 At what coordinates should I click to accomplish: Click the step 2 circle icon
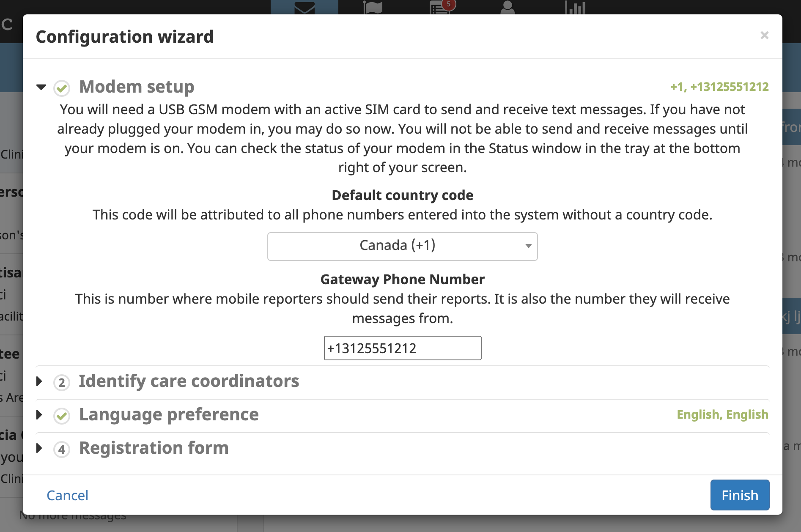coord(62,382)
